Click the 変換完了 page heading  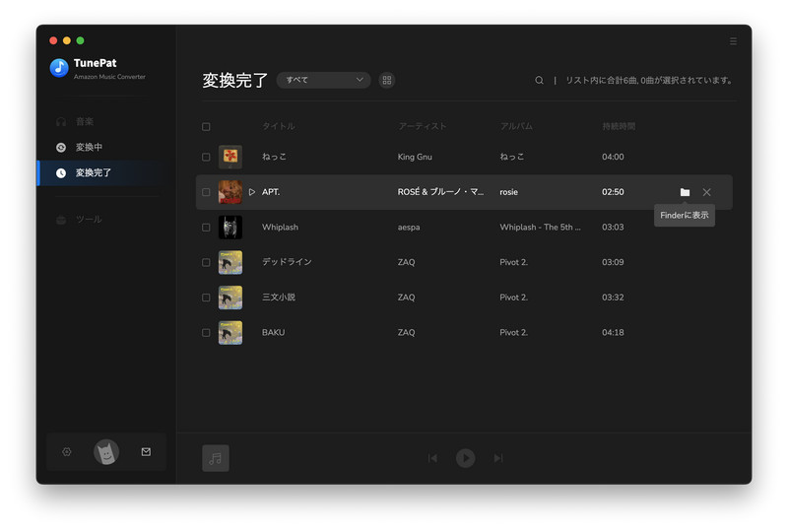click(x=235, y=81)
